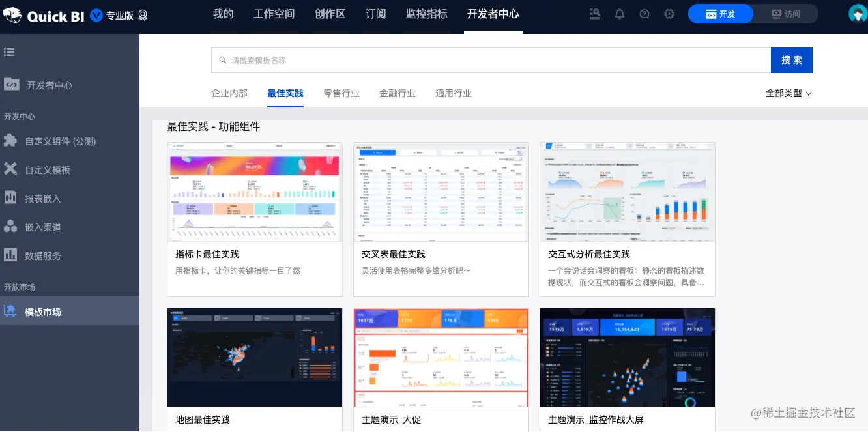
Task: Open 开发者中心 in the sidebar
Action: pyautogui.click(x=50, y=85)
